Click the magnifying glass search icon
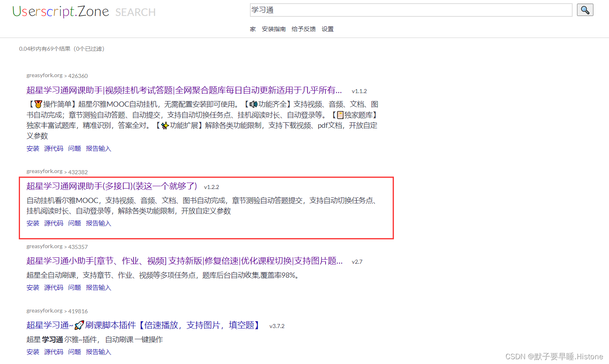The width and height of the screenshot is (609, 364). [585, 10]
